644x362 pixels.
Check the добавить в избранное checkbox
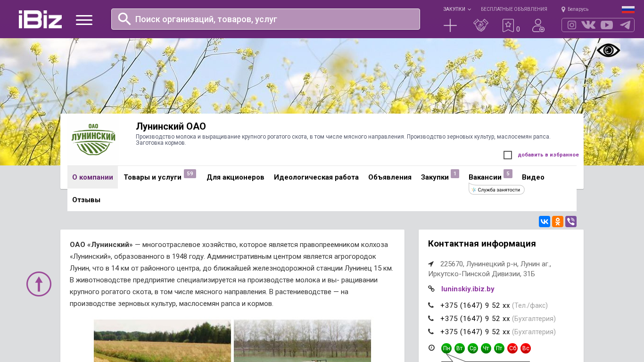pos(508,155)
